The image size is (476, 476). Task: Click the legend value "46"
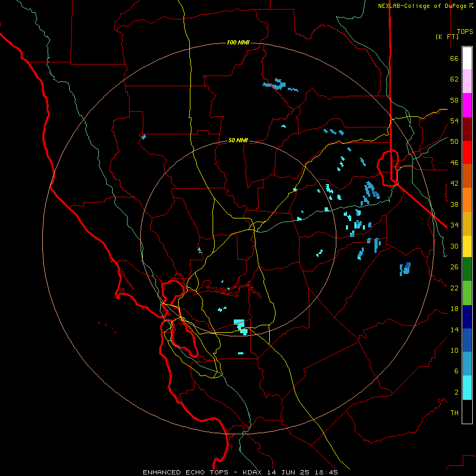pos(454,163)
